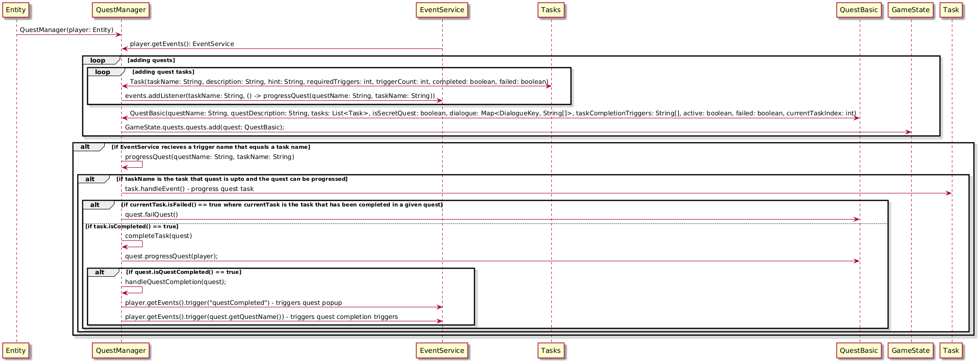Click the bottom GameState participant box
This screenshot has height=364, width=980.
coord(911,350)
